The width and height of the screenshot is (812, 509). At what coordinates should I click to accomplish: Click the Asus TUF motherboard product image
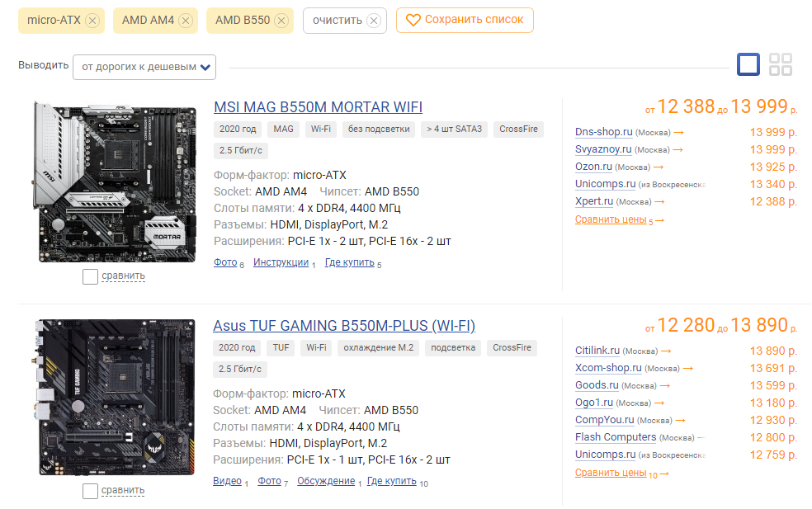(115, 397)
